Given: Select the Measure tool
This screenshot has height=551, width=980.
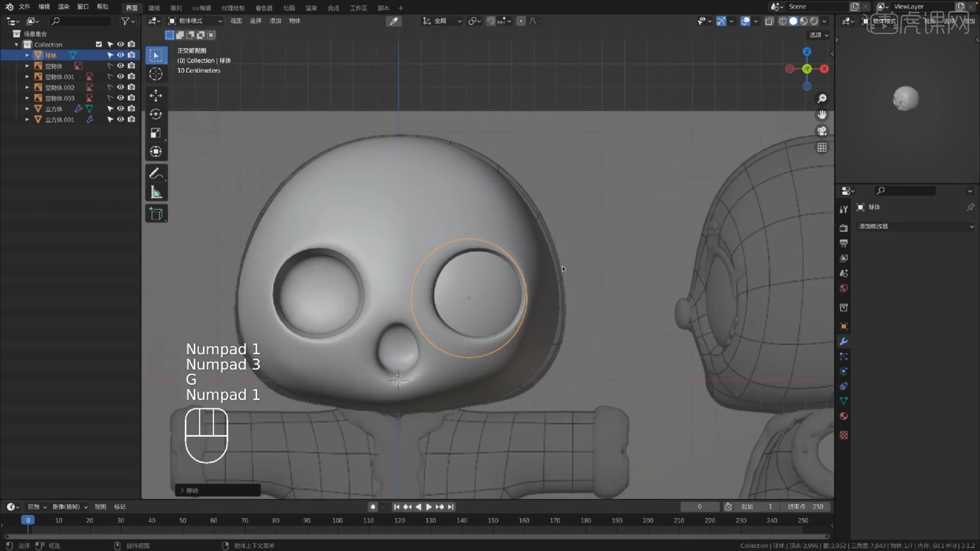Looking at the screenshot, I should tap(156, 192).
